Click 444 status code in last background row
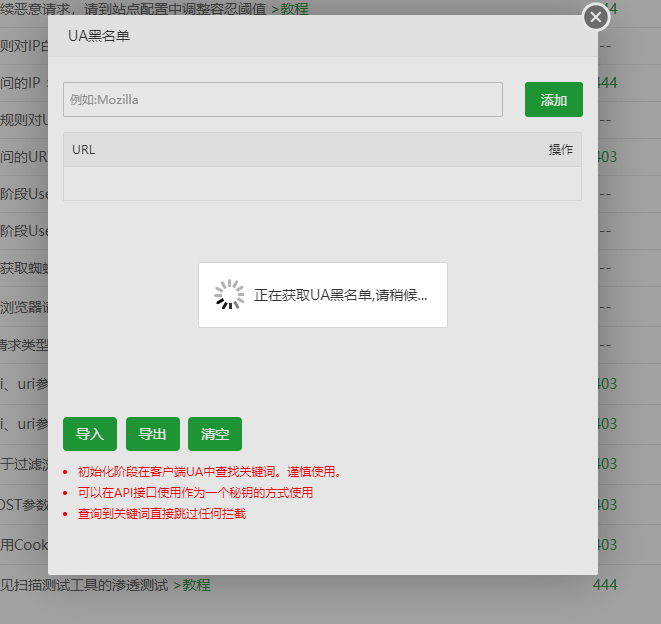This screenshot has width=661, height=624. pyautogui.click(x=605, y=585)
